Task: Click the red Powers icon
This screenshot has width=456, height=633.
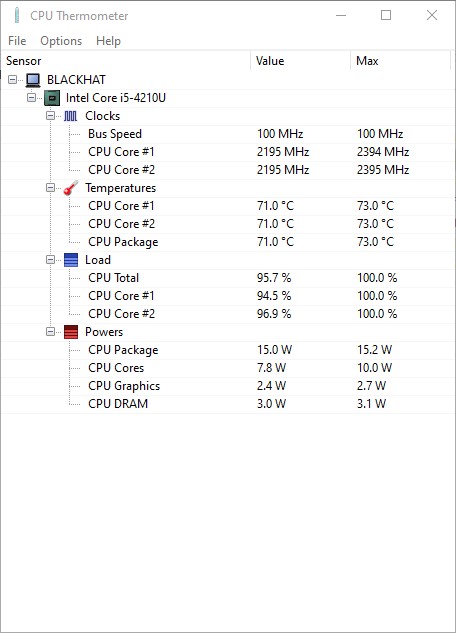Action: [x=71, y=332]
